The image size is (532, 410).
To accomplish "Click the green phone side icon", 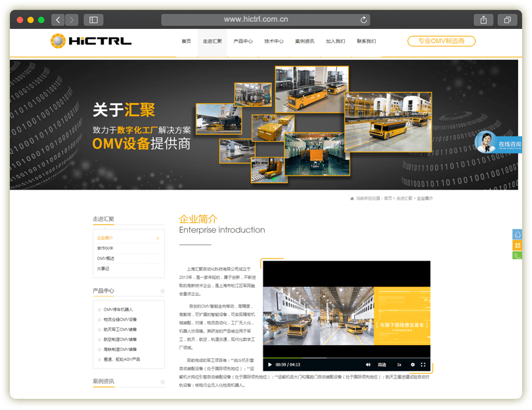I will pyautogui.click(x=517, y=255).
